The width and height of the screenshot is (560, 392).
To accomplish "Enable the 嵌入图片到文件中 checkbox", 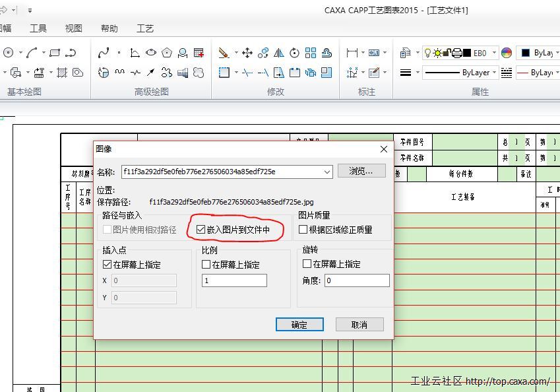I will coord(202,230).
